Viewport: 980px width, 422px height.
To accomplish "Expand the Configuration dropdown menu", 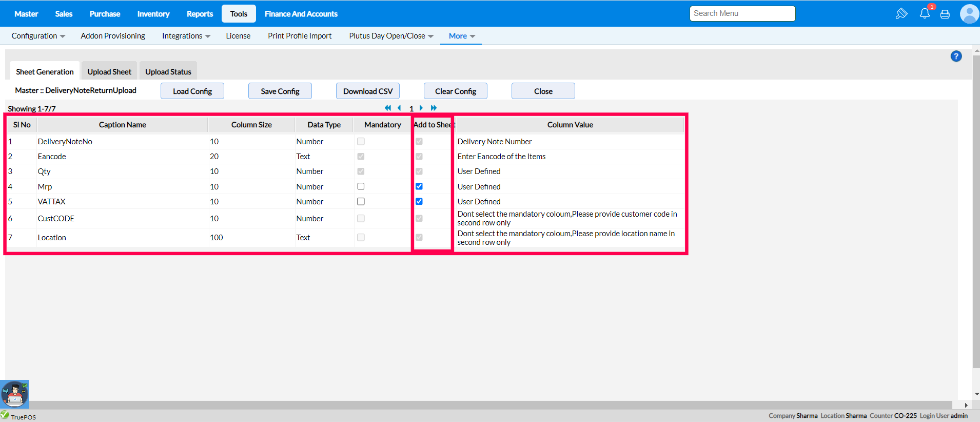I will pyautogui.click(x=38, y=36).
